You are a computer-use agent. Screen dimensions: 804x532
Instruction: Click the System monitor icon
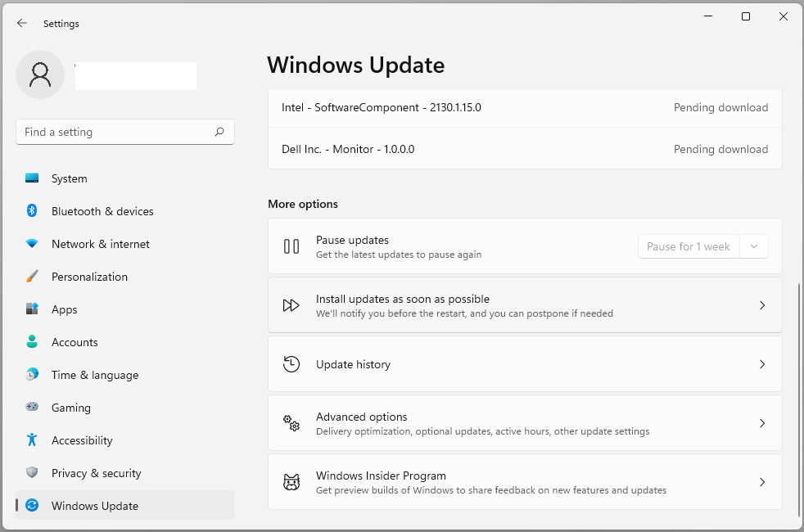click(32, 178)
